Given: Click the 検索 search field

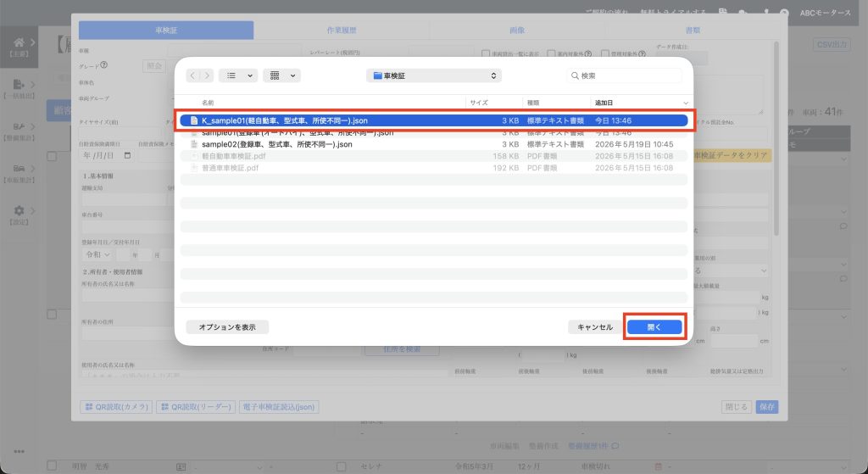Looking at the screenshot, I should click(x=625, y=75).
